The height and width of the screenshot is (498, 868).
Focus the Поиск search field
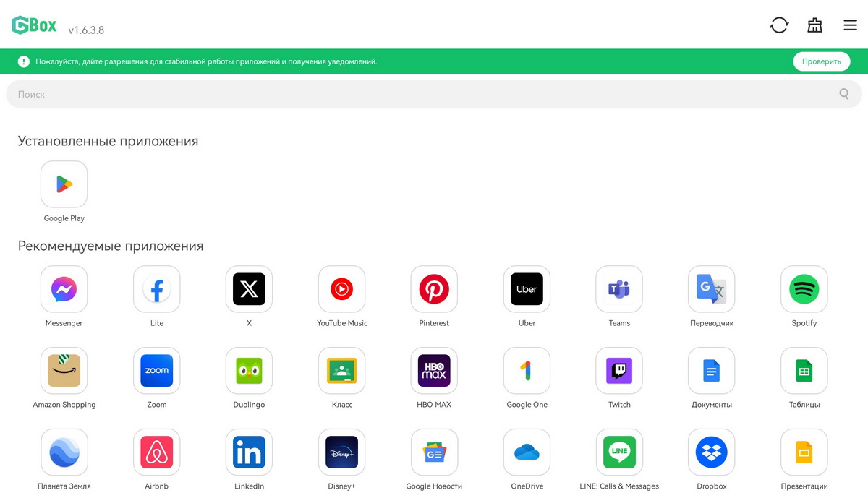point(434,94)
